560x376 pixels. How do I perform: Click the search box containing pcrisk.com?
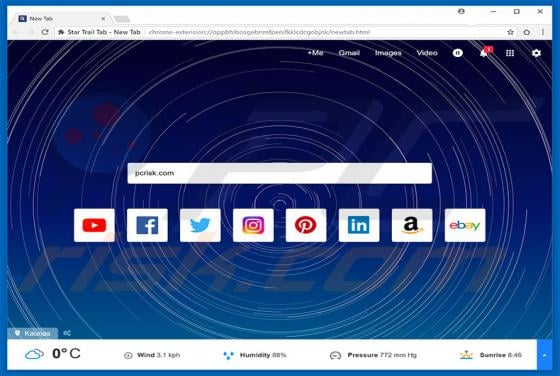(x=279, y=173)
